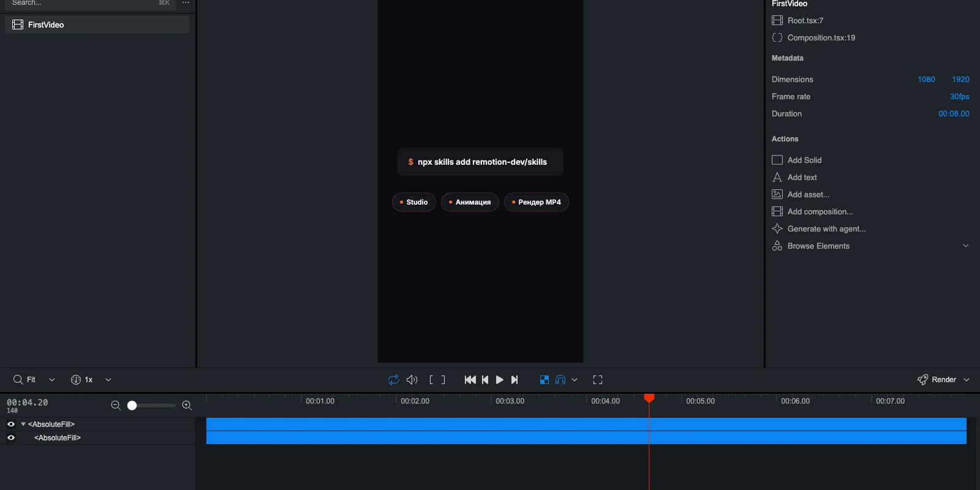
Task: Click the Render button
Action: pyautogui.click(x=937, y=380)
